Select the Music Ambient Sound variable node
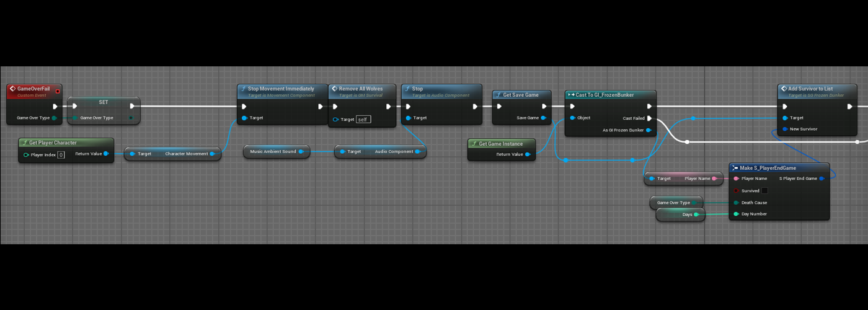This screenshot has width=868, height=310. coord(273,151)
